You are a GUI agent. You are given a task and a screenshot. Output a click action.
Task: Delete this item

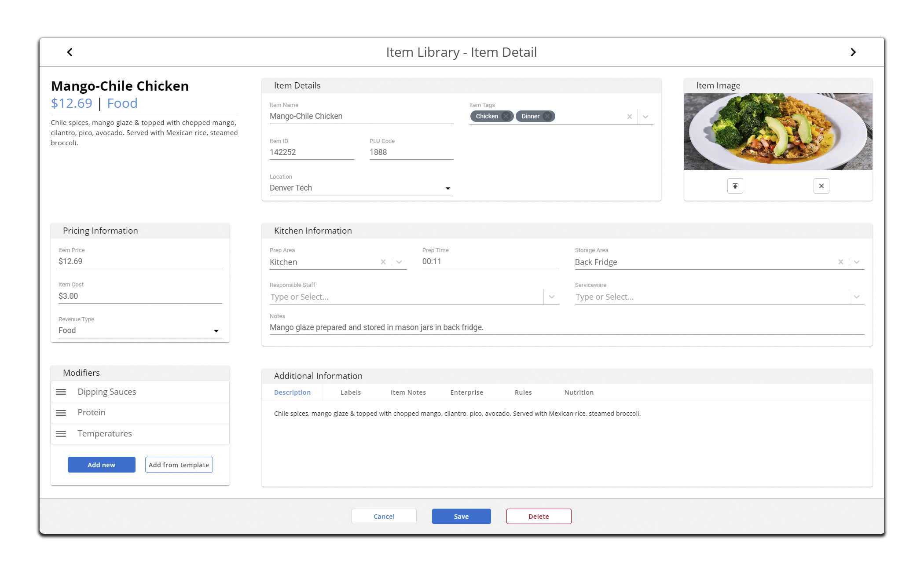[x=539, y=516]
